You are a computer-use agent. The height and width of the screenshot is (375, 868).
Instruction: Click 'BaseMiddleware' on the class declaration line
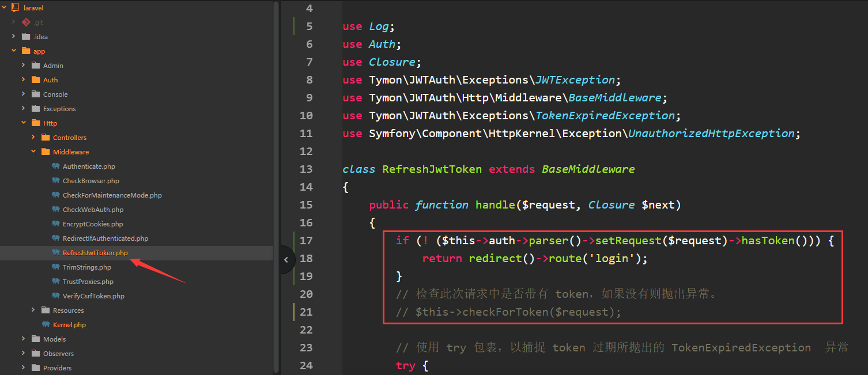tap(588, 169)
